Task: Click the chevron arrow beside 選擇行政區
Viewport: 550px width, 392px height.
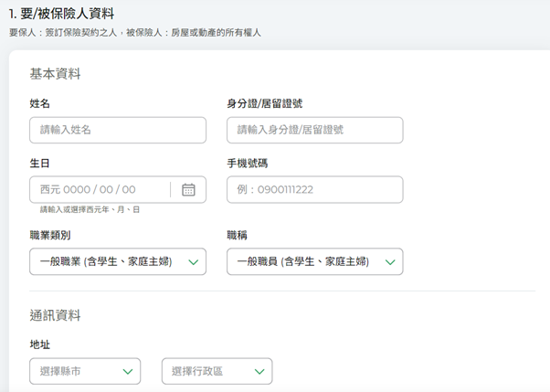Action: tap(259, 372)
